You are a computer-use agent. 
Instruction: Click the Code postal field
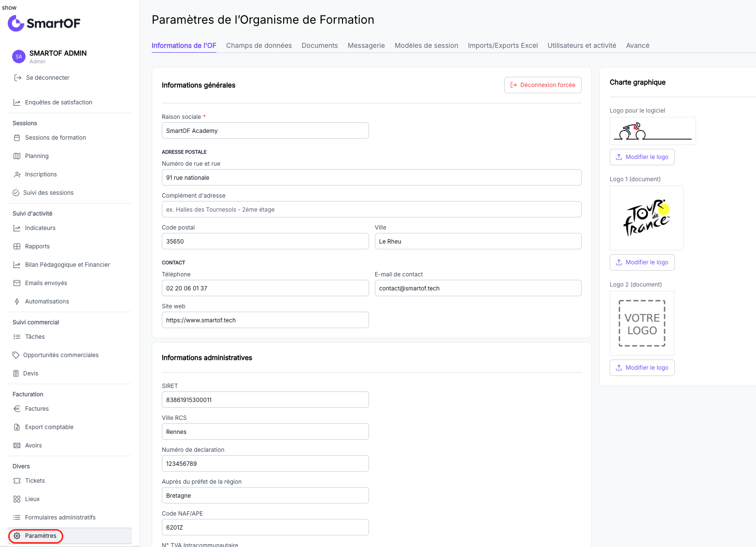[265, 241]
